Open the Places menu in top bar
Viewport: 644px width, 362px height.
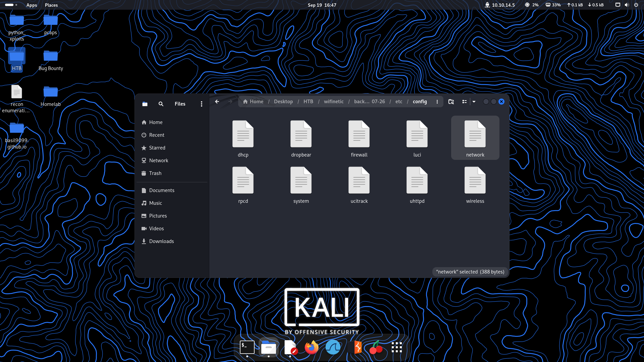(51, 5)
